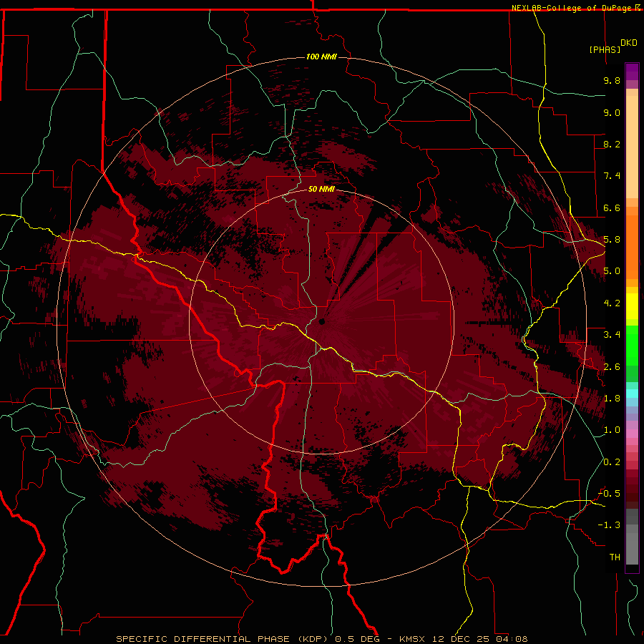Click the 9.0 scale value
Screen dimensions: 644x644
coord(612,112)
